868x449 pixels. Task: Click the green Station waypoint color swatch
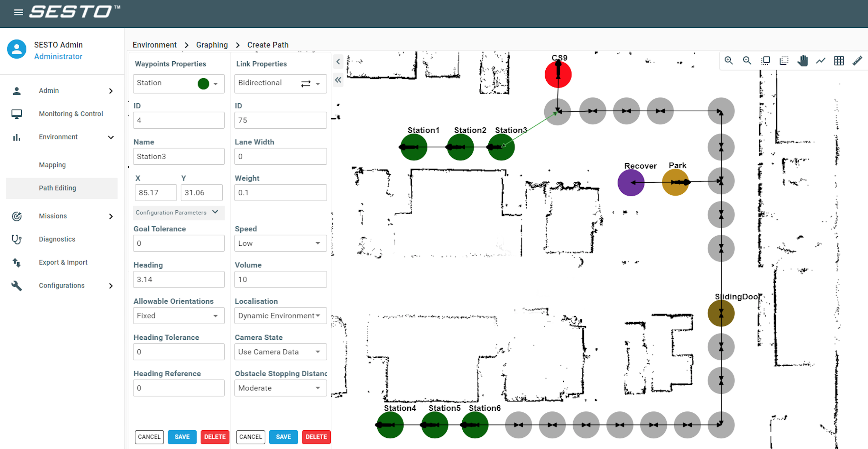203,83
